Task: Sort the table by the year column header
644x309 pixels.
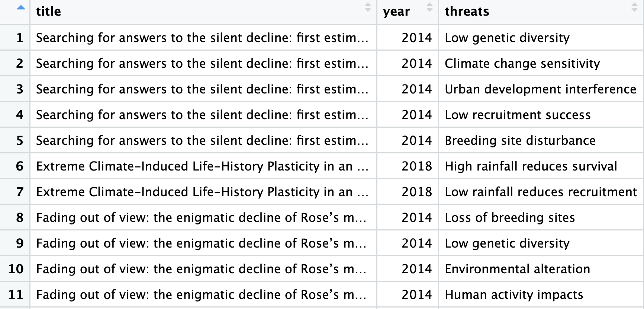Action: tap(397, 12)
